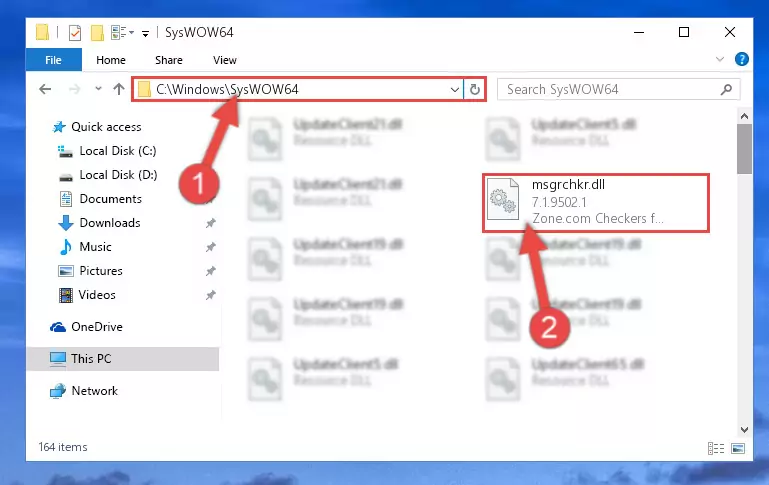This screenshot has width=769, height=485.
Task: Open the File menu tab
Action: click(53, 60)
